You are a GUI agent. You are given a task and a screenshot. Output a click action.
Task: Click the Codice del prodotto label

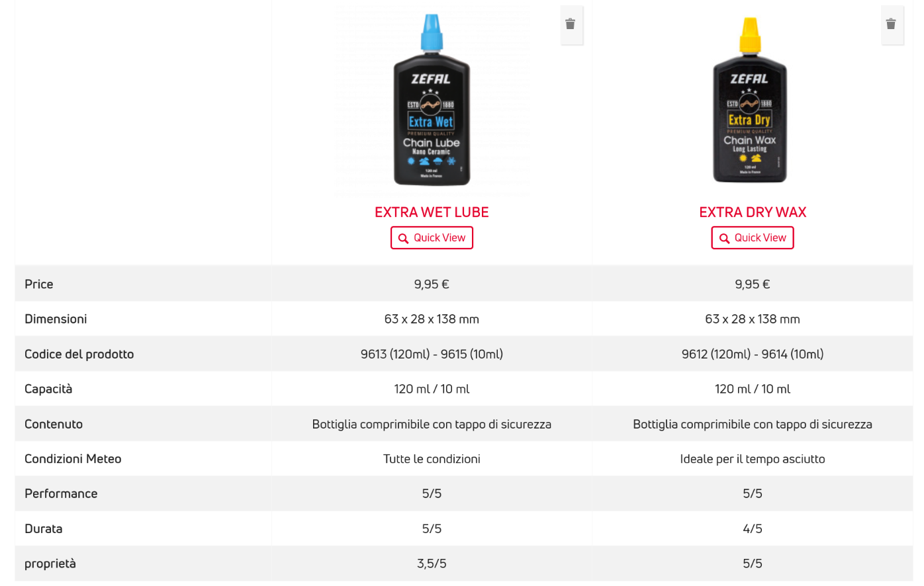[x=79, y=355]
